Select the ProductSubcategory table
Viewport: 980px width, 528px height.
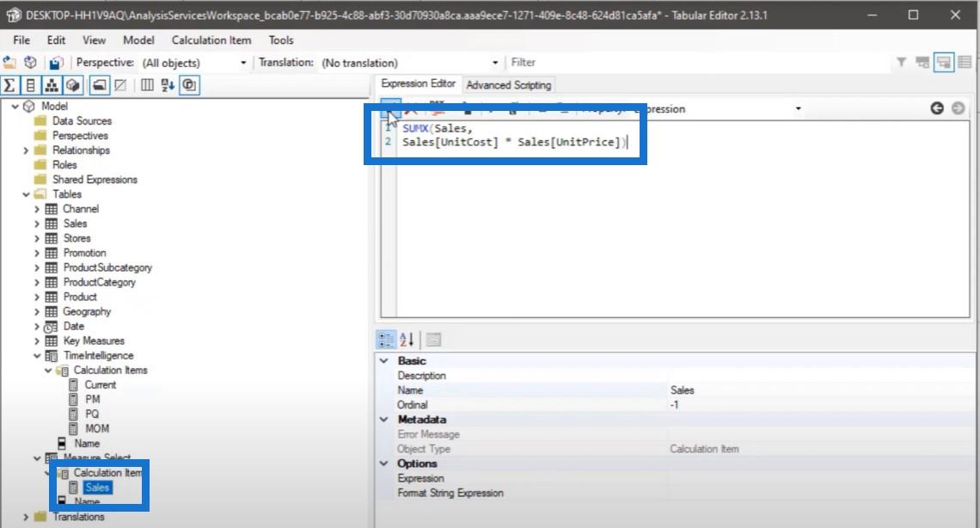click(107, 267)
